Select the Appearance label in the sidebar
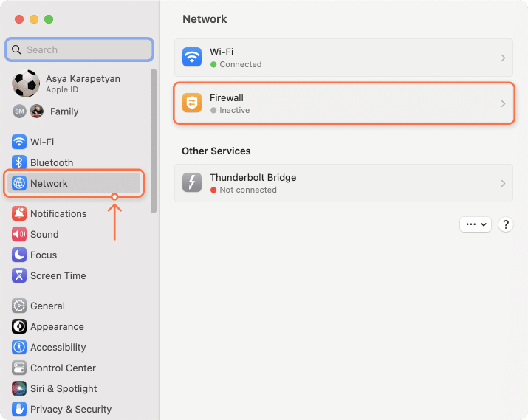This screenshot has width=528, height=420. (58, 327)
